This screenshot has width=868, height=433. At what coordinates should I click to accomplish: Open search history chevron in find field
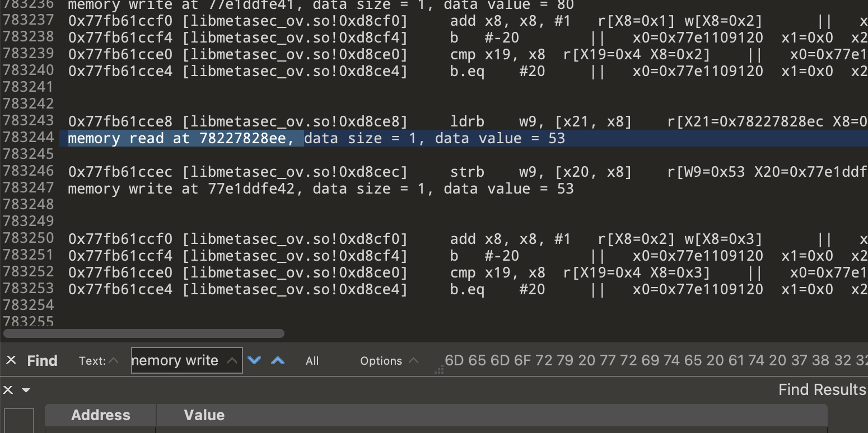tap(231, 361)
